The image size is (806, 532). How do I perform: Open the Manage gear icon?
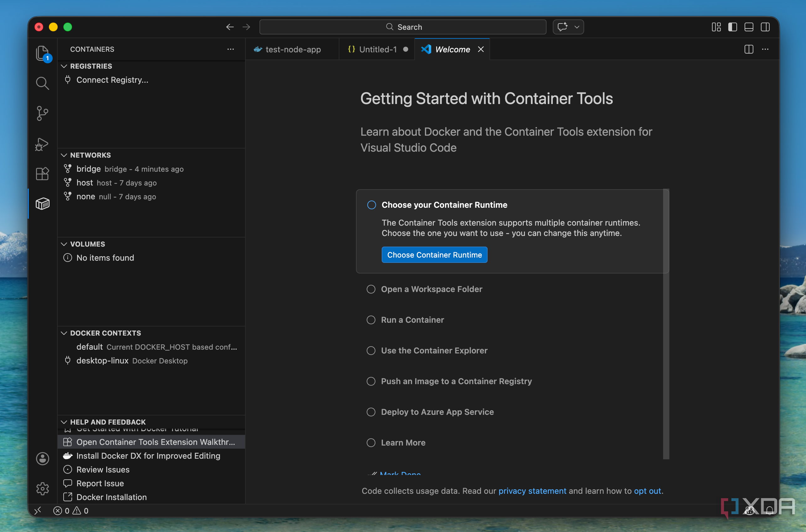(42, 488)
